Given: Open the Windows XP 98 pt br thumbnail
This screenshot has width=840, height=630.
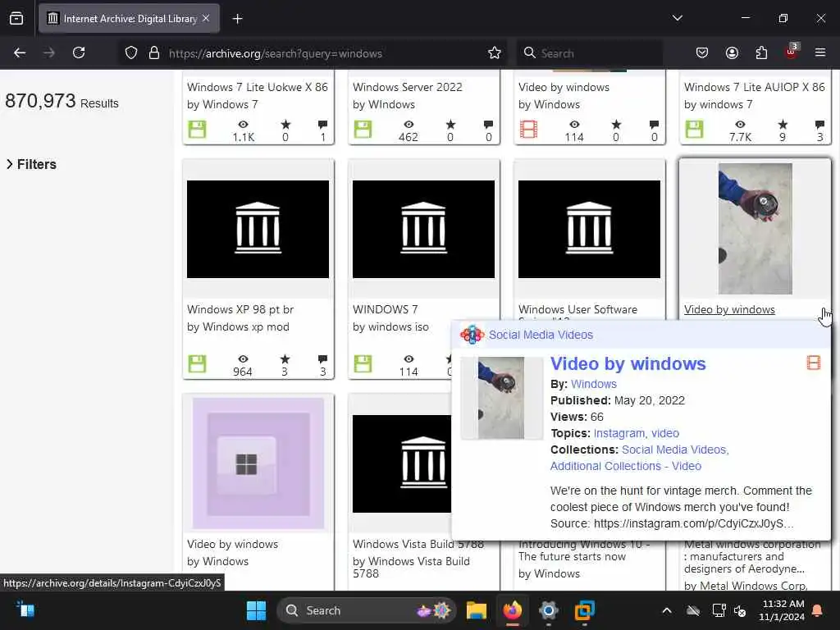Looking at the screenshot, I should coord(258,229).
